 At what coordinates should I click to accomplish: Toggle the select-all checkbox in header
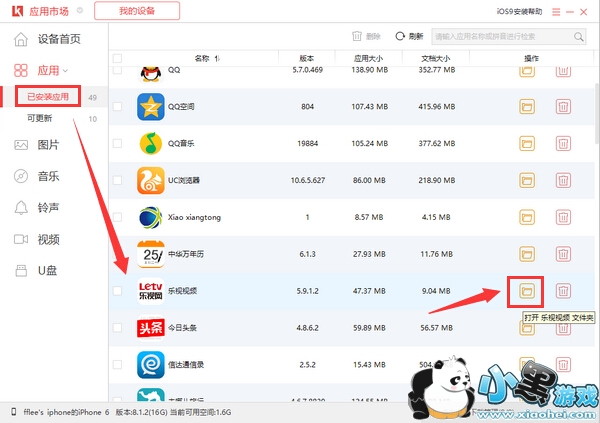tap(117, 58)
